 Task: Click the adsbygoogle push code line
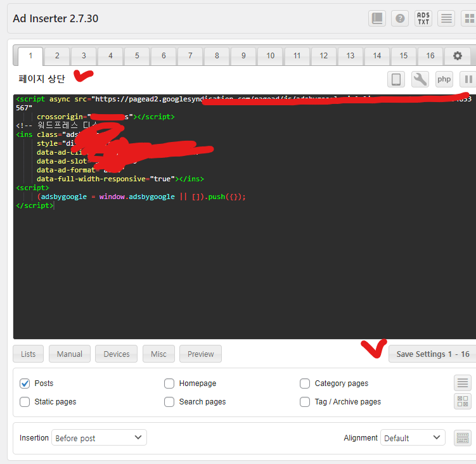click(141, 197)
